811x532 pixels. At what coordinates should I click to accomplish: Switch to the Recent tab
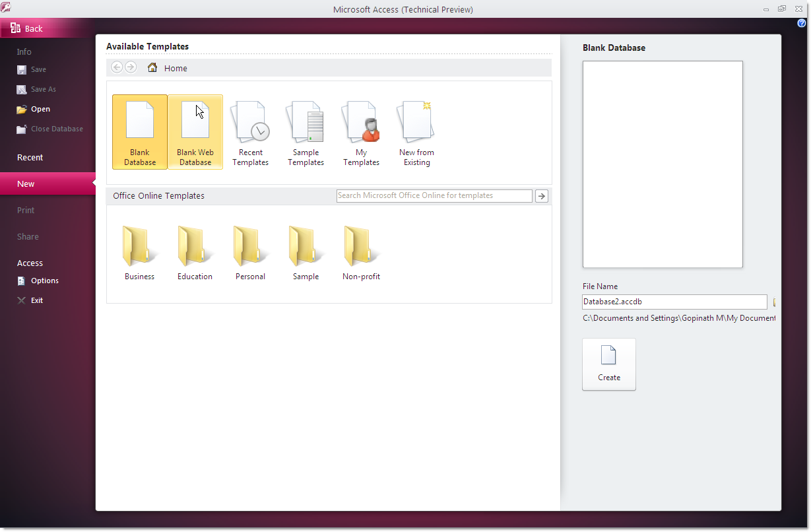click(30, 158)
